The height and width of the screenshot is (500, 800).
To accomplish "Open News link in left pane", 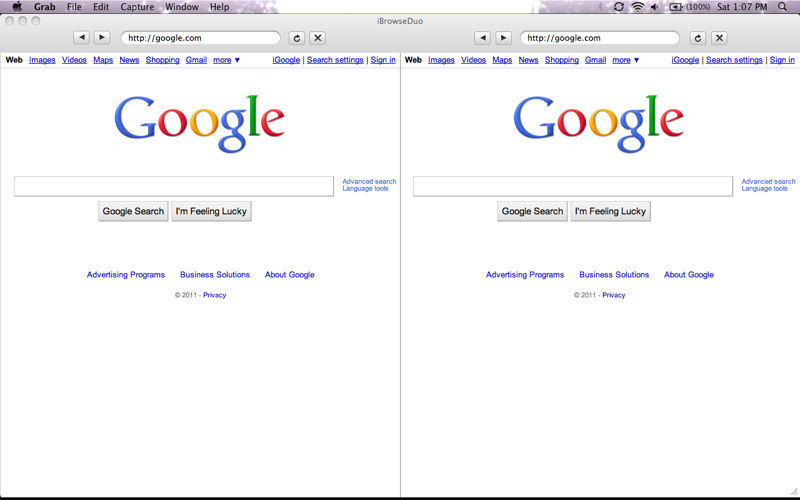I will point(129,60).
